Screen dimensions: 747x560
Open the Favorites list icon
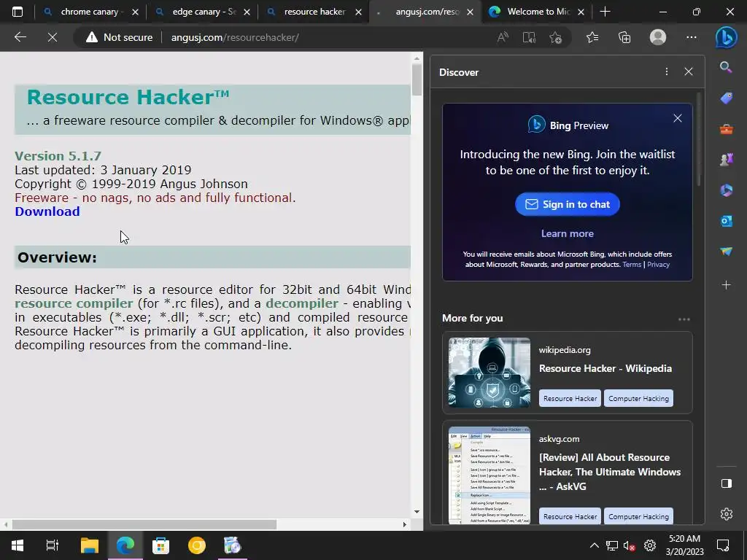pos(592,37)
